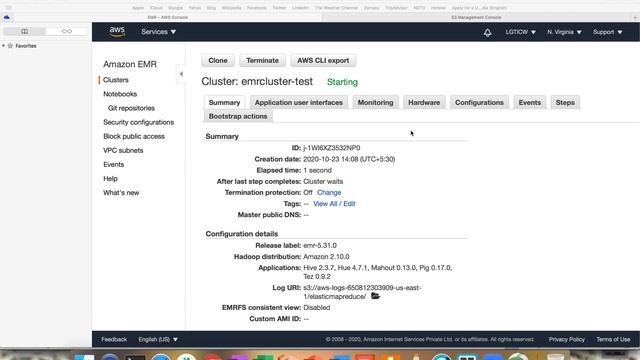
Task: Click the cluster ID j-1WI6XZ3532NP0 text
Action: 331,148
